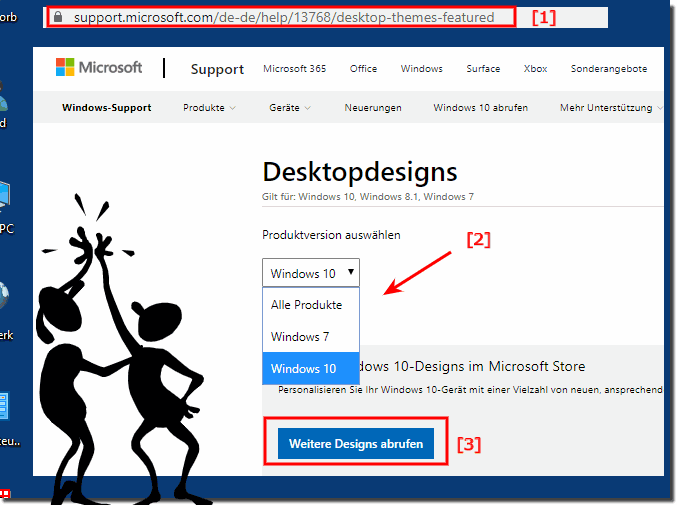Image resolution: width=677 pixels, height=505 pixels.
Task: Select highlighted Windows 10 option
Action: point(311,369)
